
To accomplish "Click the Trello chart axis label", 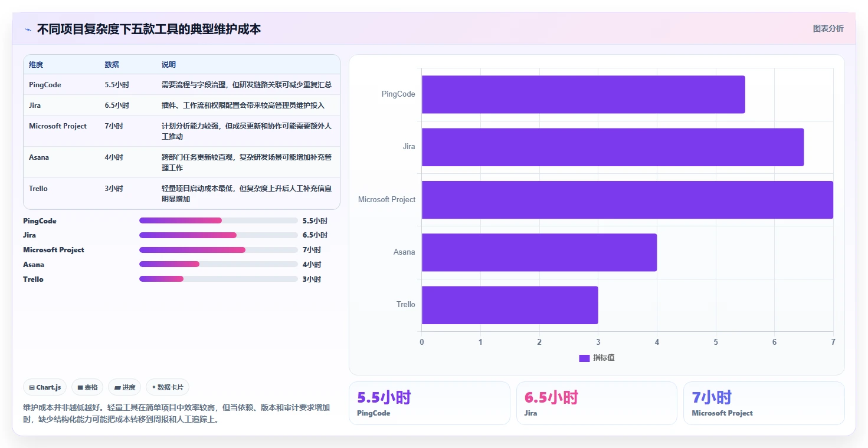I will point(406,305).
